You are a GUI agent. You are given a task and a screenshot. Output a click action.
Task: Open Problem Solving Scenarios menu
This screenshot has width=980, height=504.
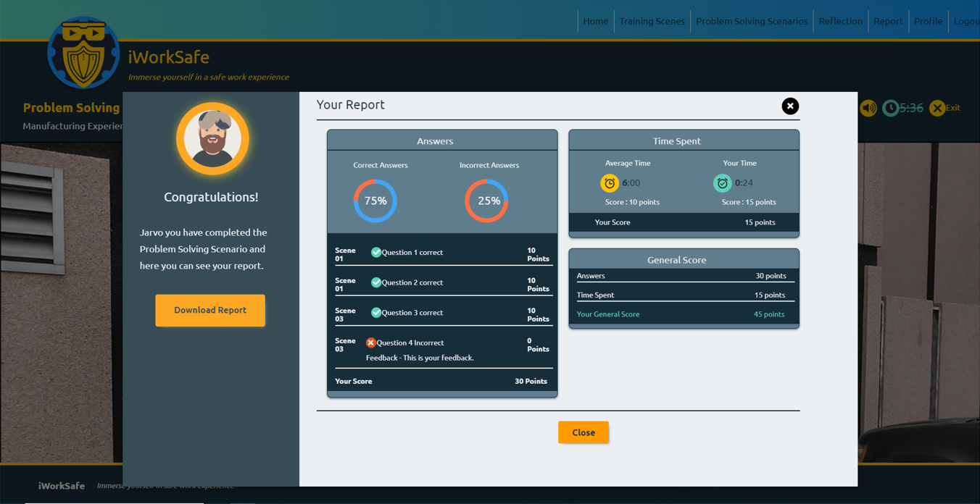coord(752,21)
